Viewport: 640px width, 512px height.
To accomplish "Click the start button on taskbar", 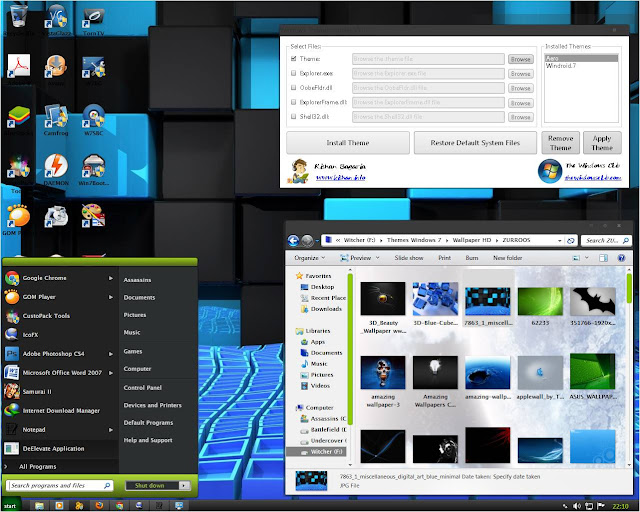I will point(10,506).
